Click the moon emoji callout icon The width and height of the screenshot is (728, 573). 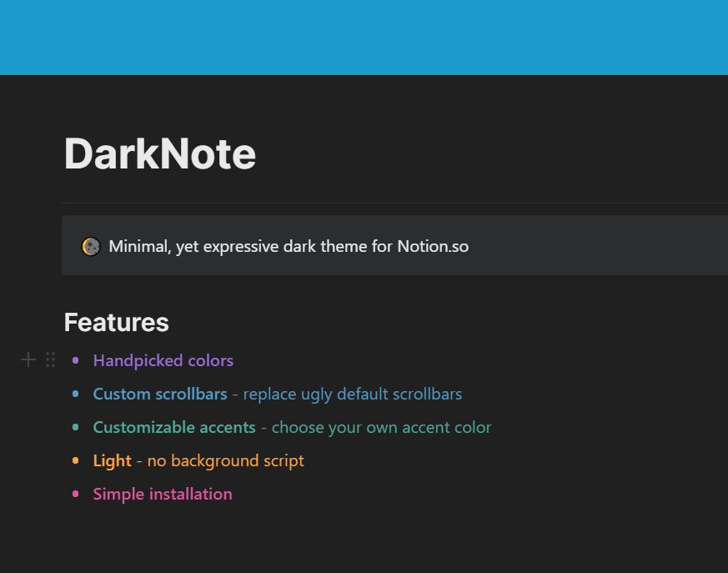click(x=91, y=246)
